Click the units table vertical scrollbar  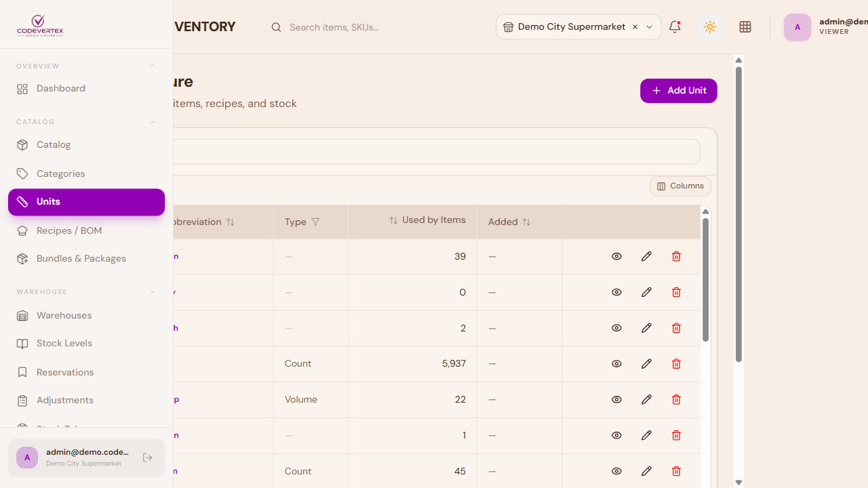(705, 279)
